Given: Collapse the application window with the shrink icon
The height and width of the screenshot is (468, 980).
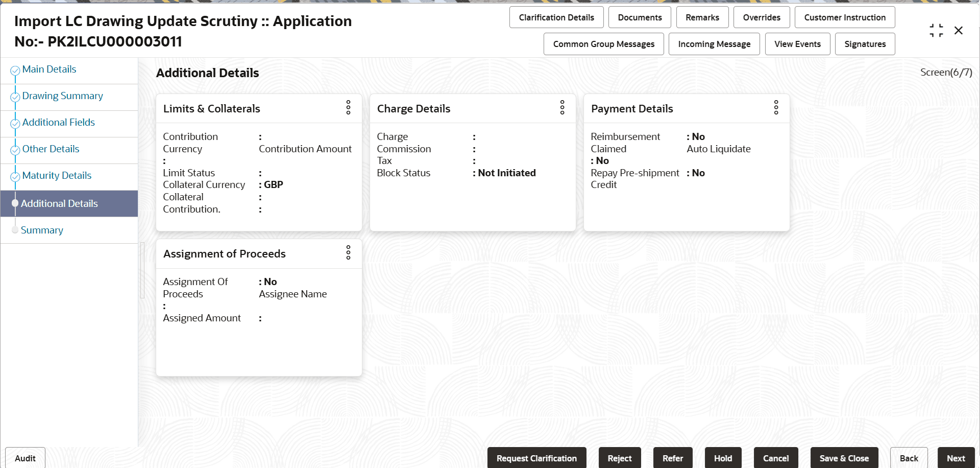Looking at the screenshot, I should tap(936, 31).
